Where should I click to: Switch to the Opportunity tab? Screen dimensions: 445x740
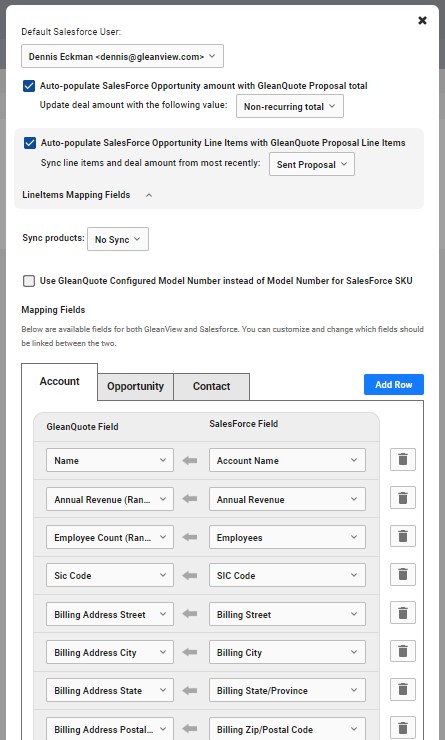pos(135,387)
